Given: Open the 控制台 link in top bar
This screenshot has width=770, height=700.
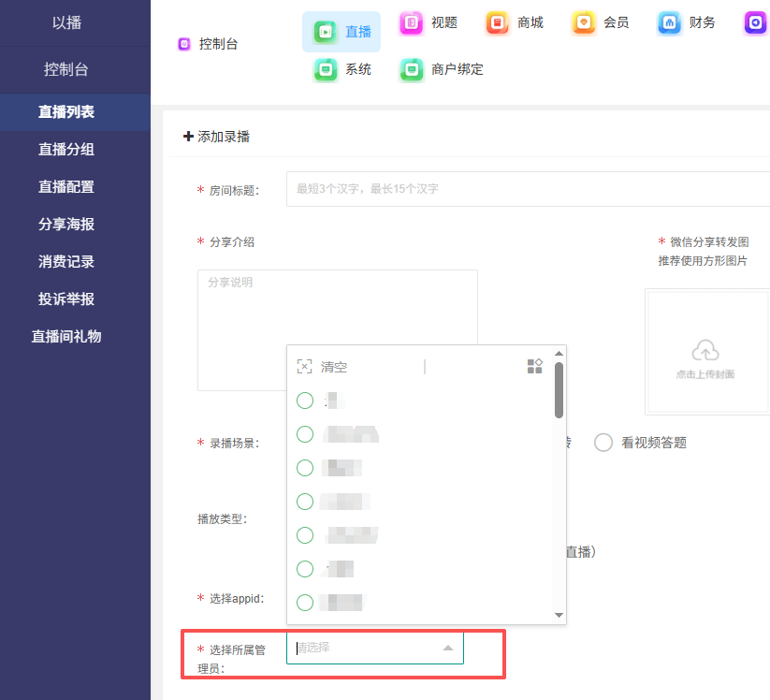Looking at the screenshot, I should pos(218,44).
